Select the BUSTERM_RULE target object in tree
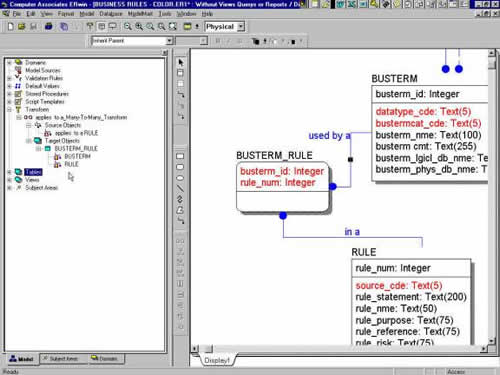This screenshot has height=375, width=500. tap(76, 148)
